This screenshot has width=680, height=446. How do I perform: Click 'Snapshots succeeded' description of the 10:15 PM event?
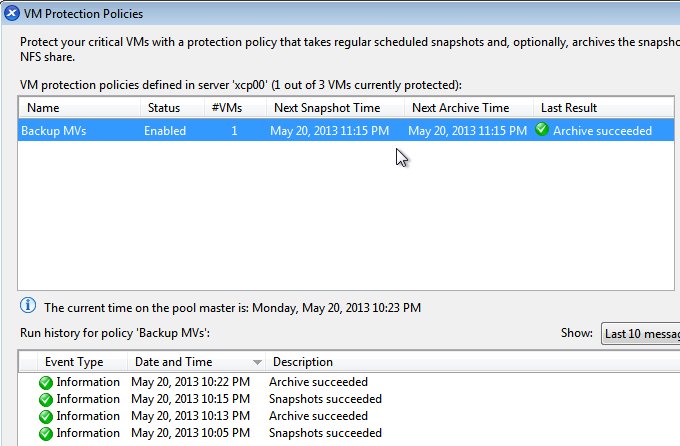tap(325, 399)
